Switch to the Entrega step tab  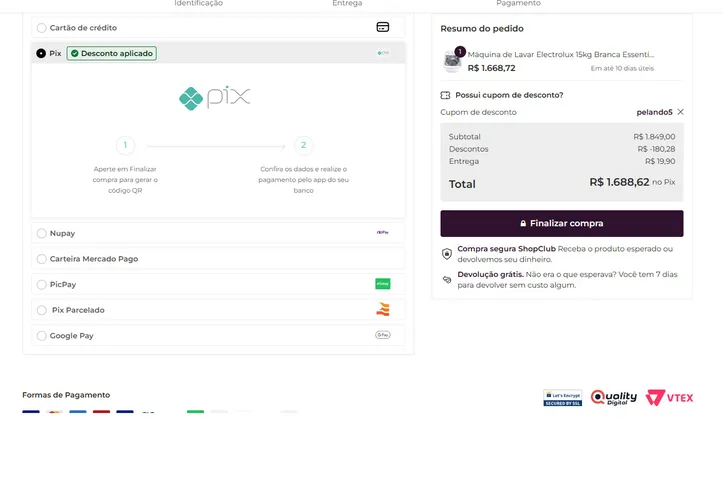(347, 3)
